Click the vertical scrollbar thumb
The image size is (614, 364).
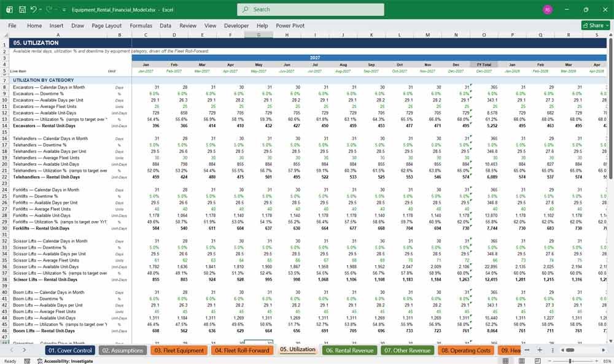pos(610,110)
